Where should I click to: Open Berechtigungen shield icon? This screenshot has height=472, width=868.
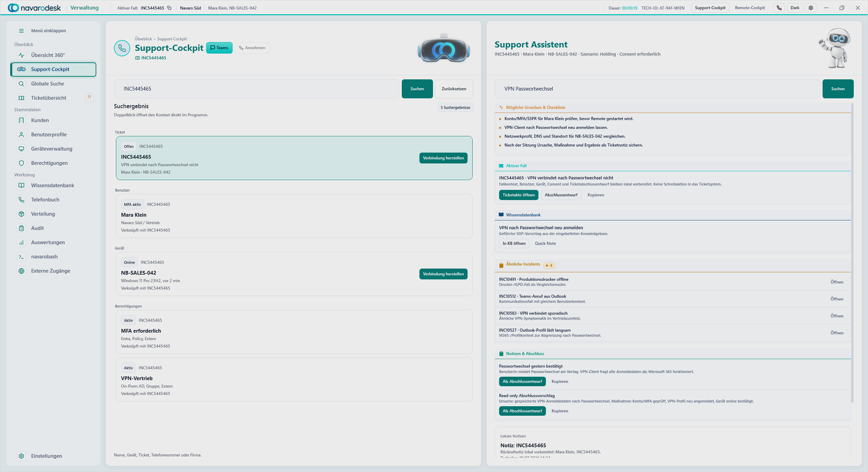tap(21, 163)
